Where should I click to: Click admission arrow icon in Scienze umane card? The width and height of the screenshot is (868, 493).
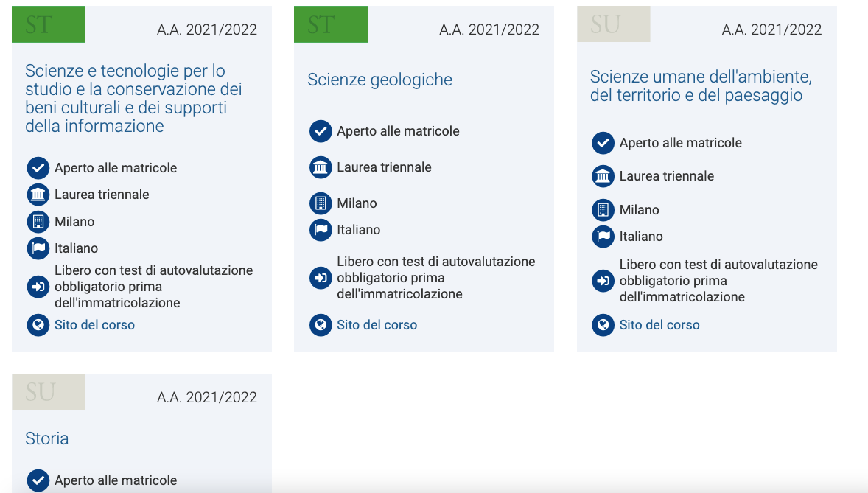(x=603, y=281)
